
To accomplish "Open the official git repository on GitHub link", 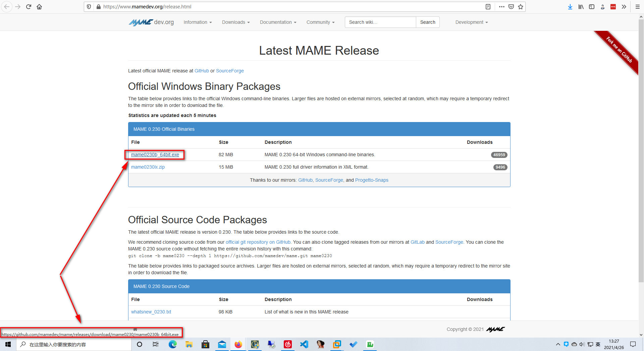I will [x=258, y=242].
